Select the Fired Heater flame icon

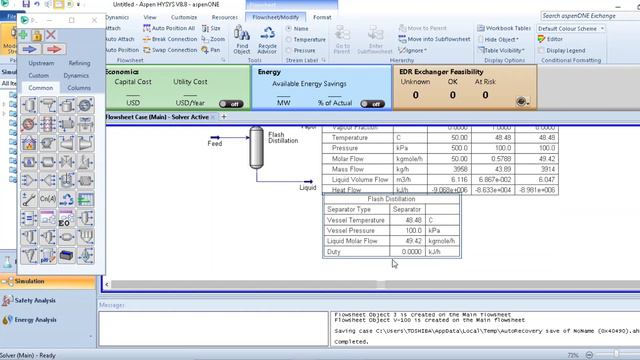pyautogui.click(x=29, y=143)
